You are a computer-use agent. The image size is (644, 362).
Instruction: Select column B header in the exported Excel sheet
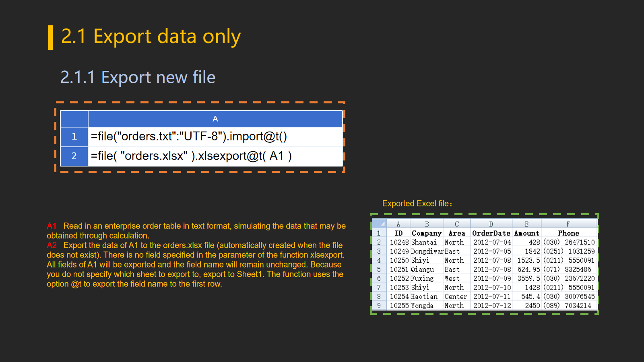pyautogui.click(x=427, y=224)
